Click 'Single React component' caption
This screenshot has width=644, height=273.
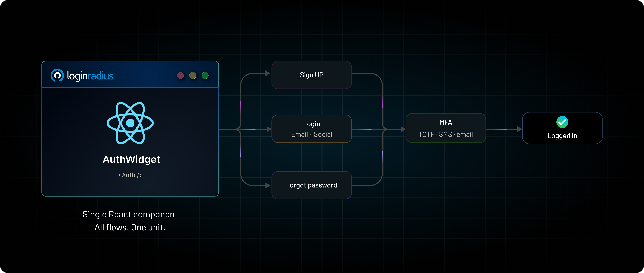point(130,215)
